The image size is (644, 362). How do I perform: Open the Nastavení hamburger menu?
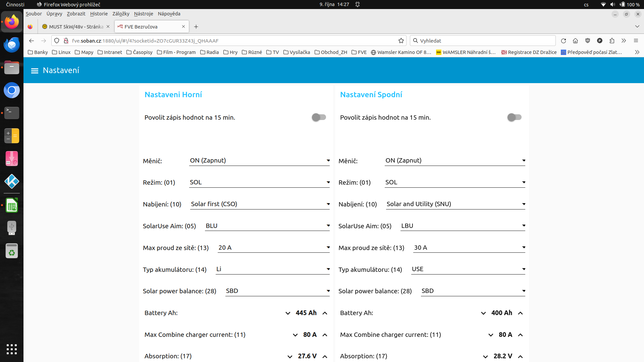35,71
